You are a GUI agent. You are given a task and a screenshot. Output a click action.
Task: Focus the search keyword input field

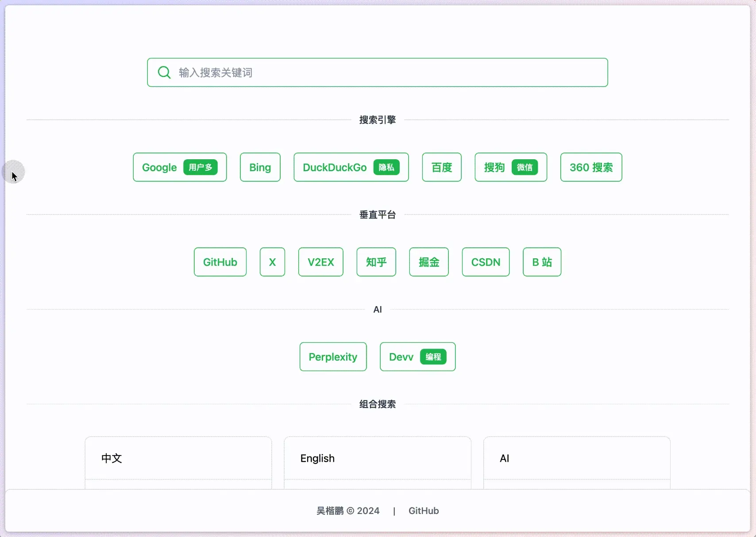tap(378, 73)
